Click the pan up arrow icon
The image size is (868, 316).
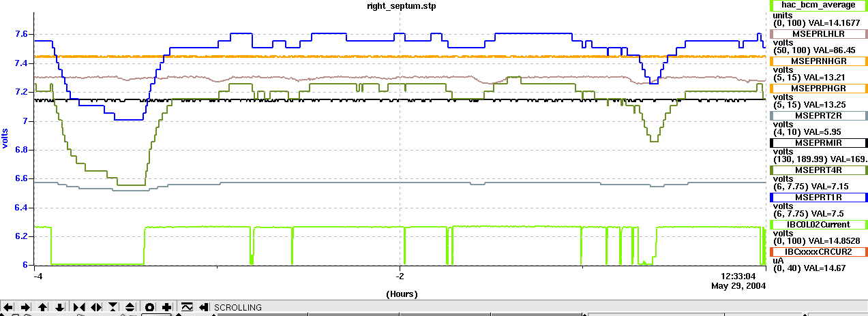(x=42, y=307)
